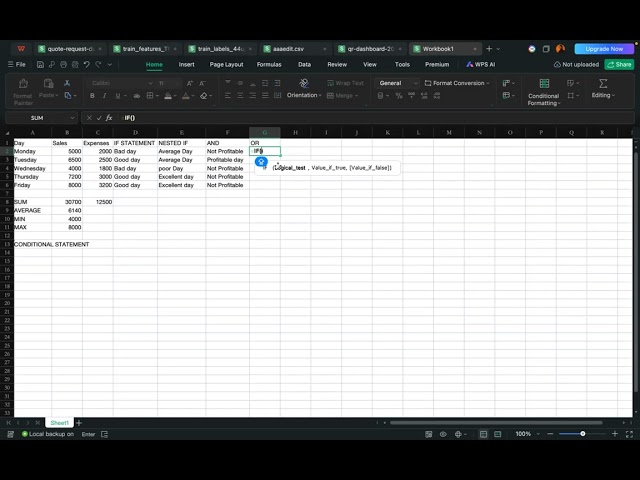
Task: Increase font size with the A+ icon
Action: (x=190, y=83)
